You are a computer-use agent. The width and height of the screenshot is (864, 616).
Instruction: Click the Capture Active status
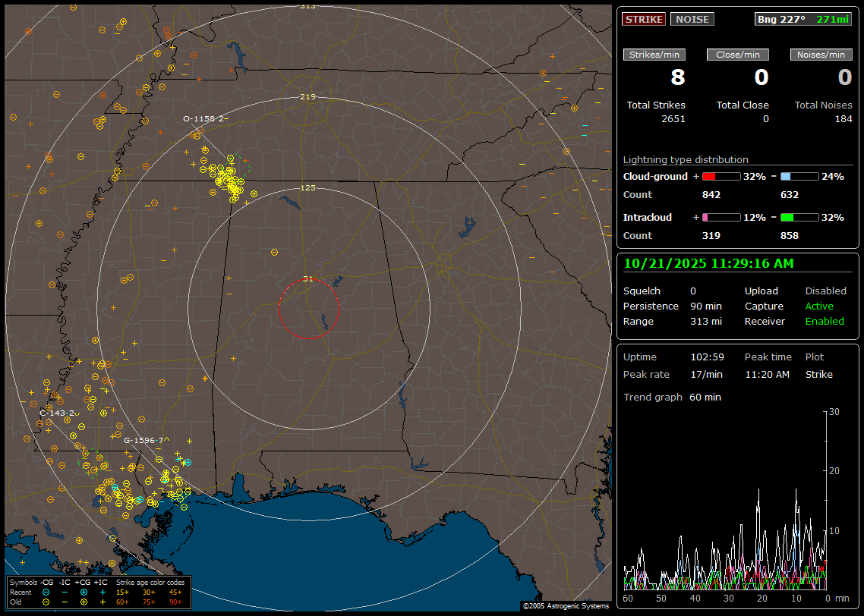pyautogui.click(x=819, y=306)
